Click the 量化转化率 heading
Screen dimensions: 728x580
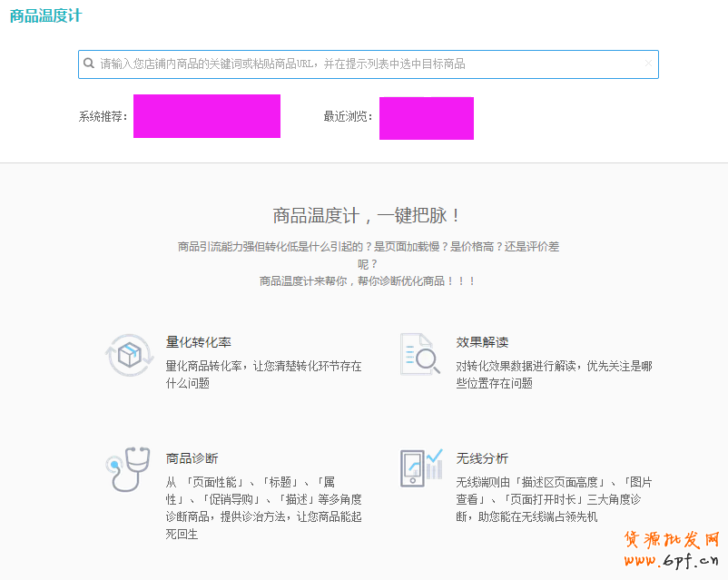(198, 342)
